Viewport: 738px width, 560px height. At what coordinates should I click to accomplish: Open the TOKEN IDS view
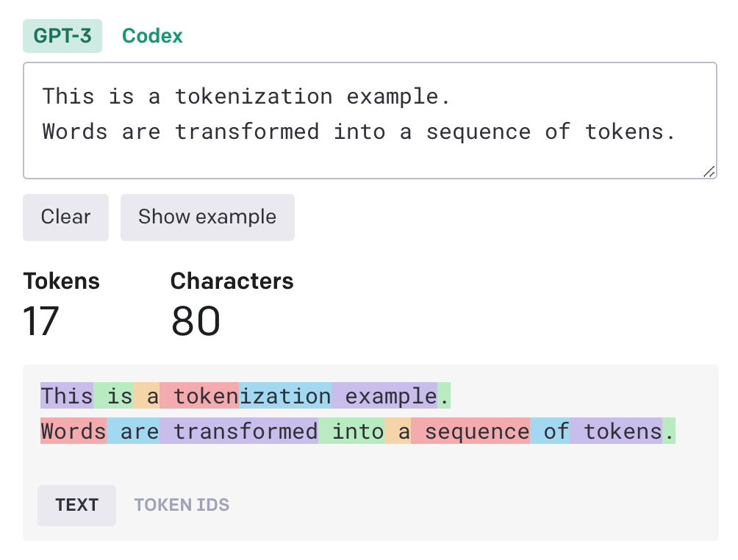tap(182, 505)
